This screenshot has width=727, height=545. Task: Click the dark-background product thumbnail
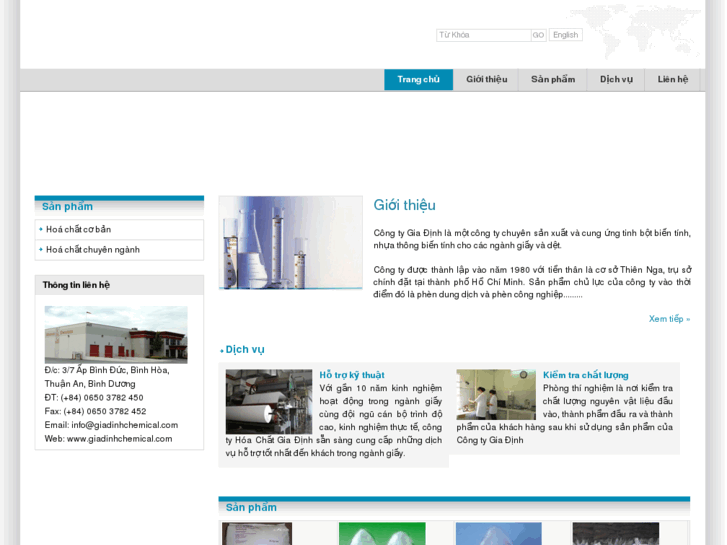(x=616, y=533)
